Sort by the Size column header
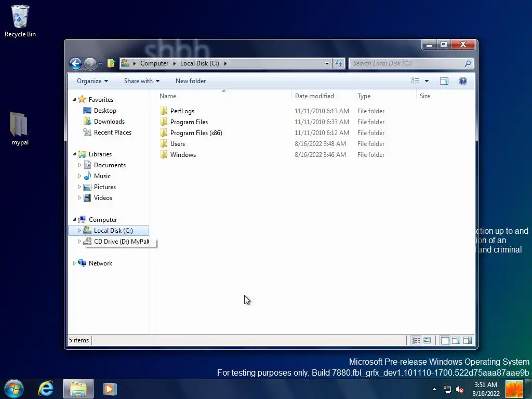 [437, 96]
